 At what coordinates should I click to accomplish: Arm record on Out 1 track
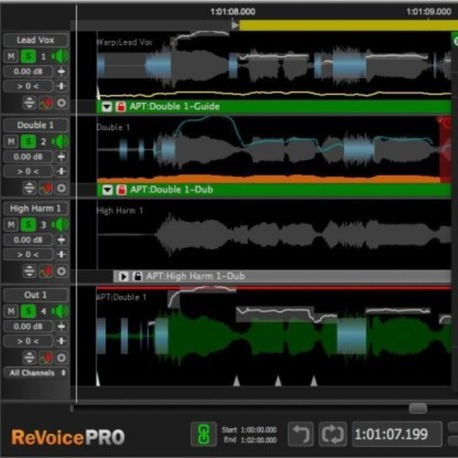coord(61,358)
